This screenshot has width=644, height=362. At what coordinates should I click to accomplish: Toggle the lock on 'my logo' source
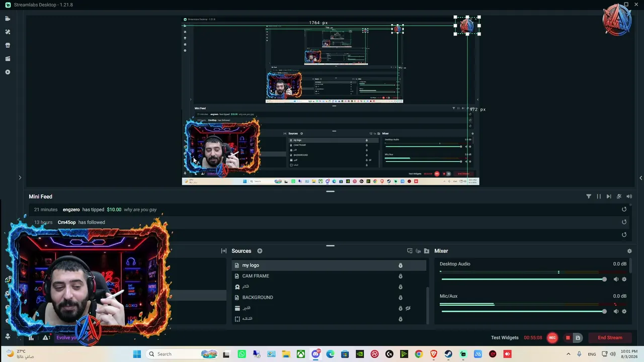400,265
